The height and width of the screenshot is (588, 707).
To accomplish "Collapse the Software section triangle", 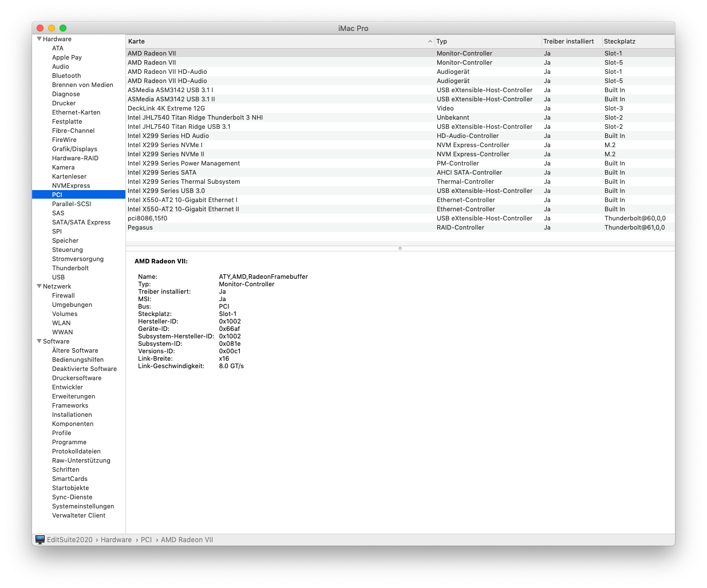I will pyautogui.click(x=39, y=341).
